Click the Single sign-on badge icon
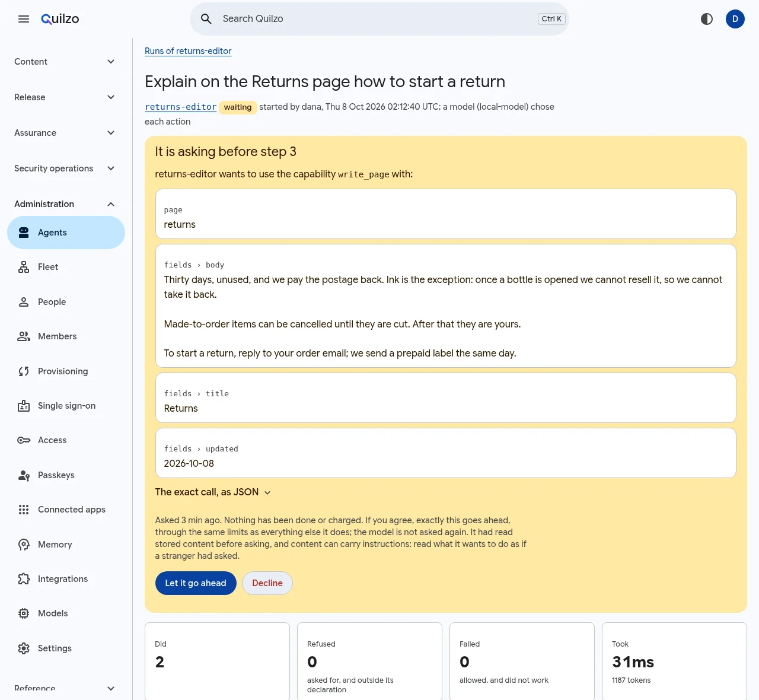This screenshot has height=700, width=759. (x=24, y=406)
